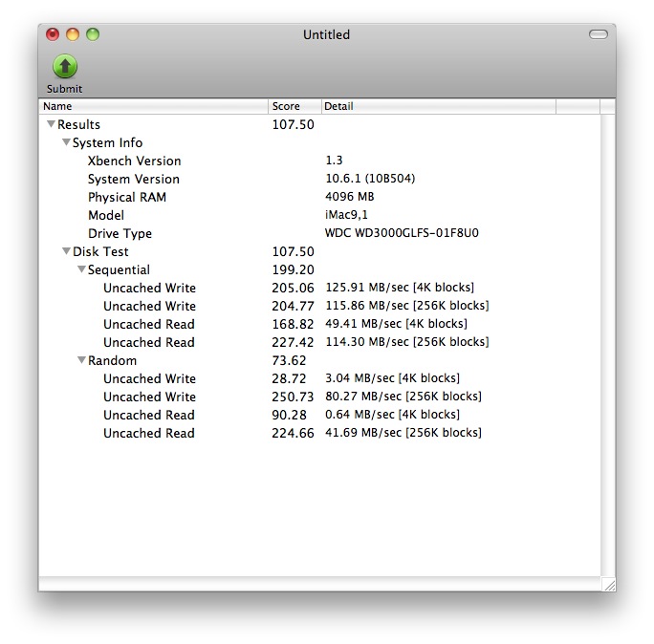The image size is (654, 644).
Task: Click detail 0.64 MB/sec [4K blocks]
Action: pyautogui.click(x=392, y=415)
